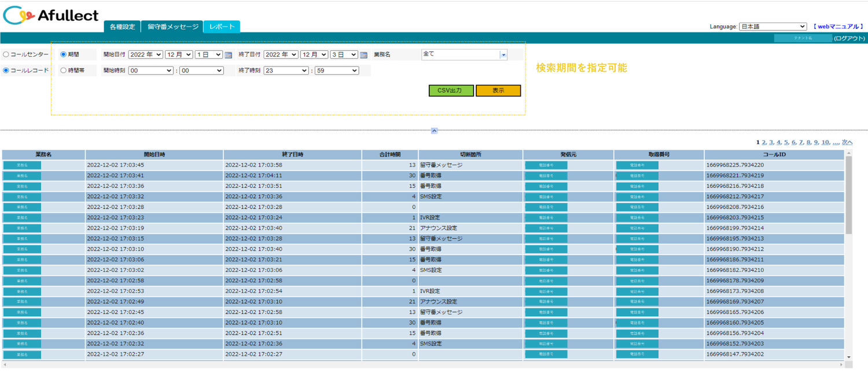Viewport: 868px width, 391px height.
Task: Open the start time minute dropdown
Action: [x=201, y=71]
